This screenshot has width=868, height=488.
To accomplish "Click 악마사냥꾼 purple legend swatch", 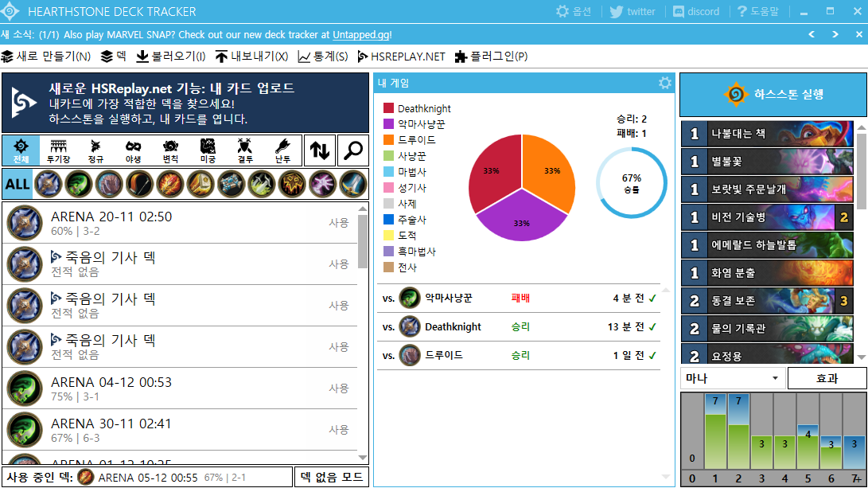I will tap(388, 124).
